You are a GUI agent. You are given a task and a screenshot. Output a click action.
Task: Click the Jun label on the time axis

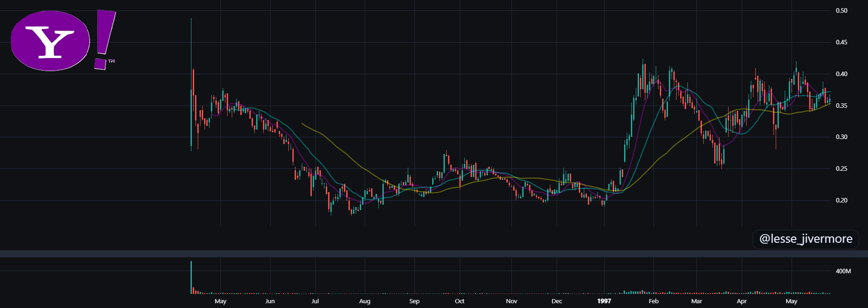270,301
